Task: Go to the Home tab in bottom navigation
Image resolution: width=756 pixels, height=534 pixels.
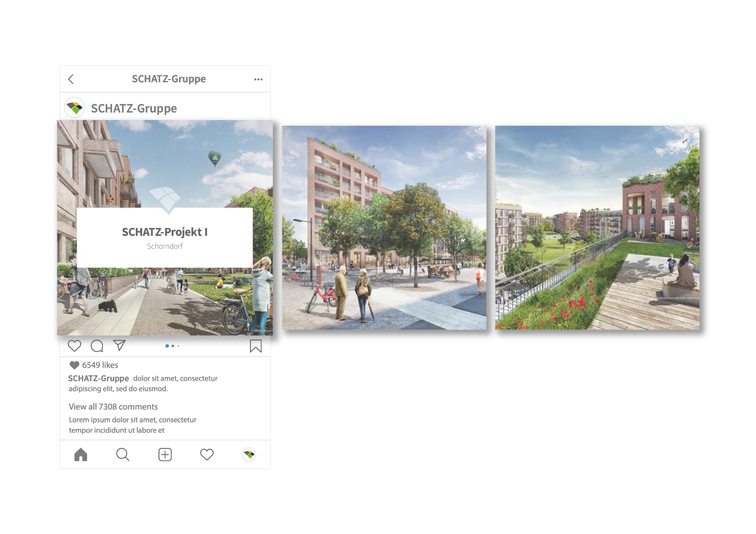Action: [x=81, y=455]
